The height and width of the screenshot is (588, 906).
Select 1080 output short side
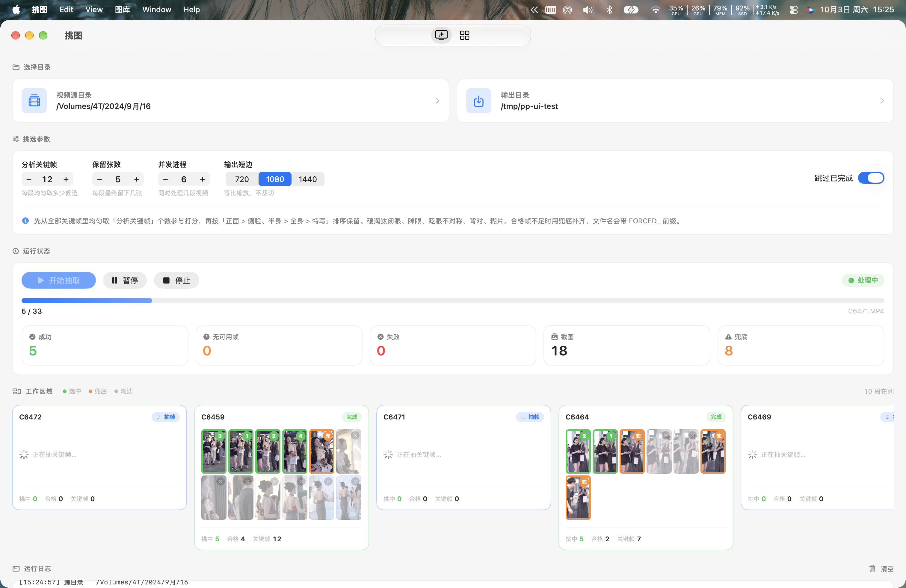(275, 179)
